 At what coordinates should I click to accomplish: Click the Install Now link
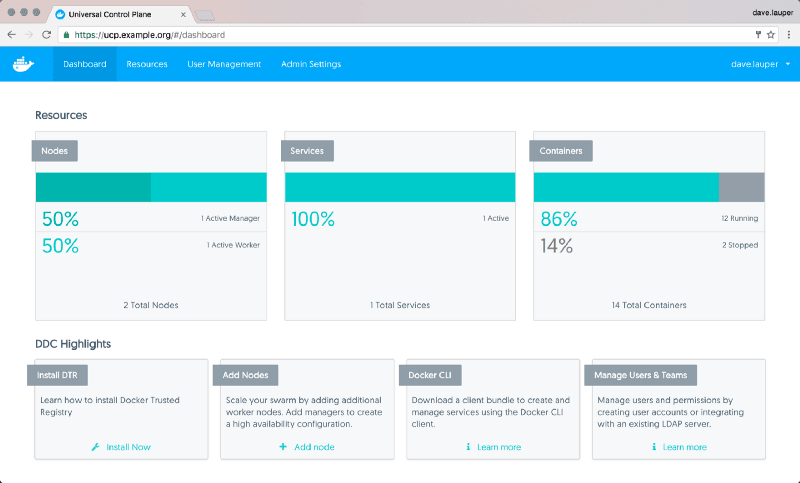[x=128, y=447]
